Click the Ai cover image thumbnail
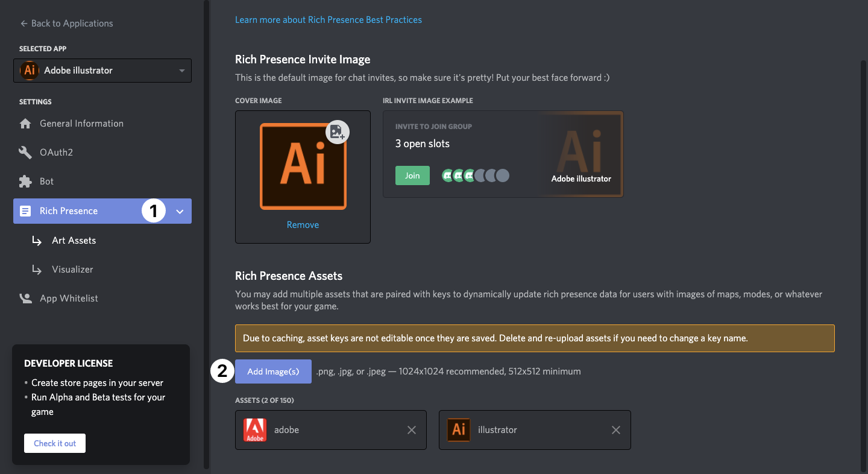 click(x=303, y=166)
